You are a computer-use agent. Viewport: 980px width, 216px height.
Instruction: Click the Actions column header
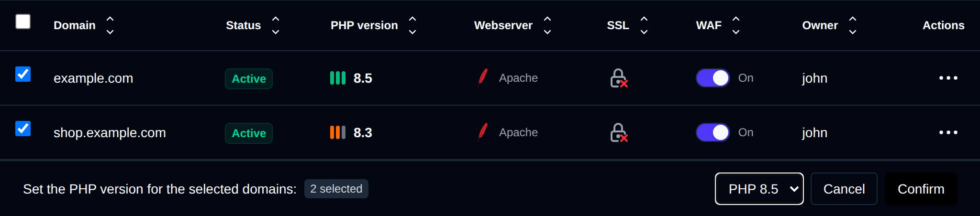coord(943,25)
